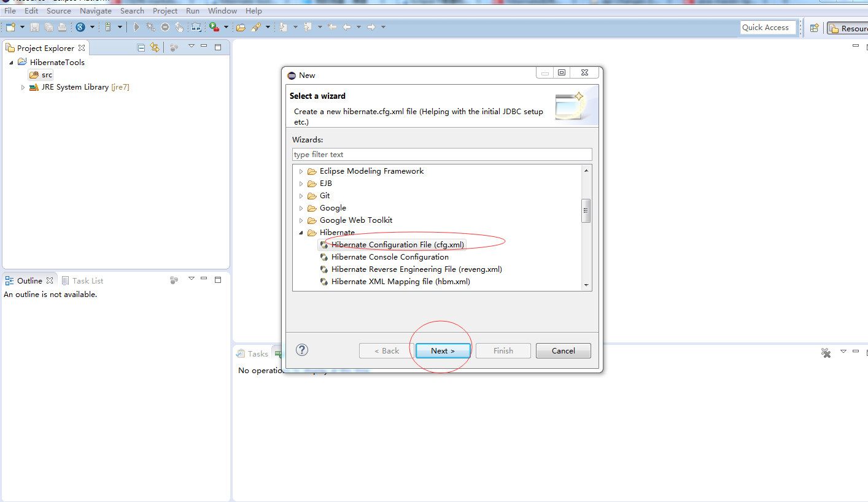Click the Cancel button

coord(563,351)
